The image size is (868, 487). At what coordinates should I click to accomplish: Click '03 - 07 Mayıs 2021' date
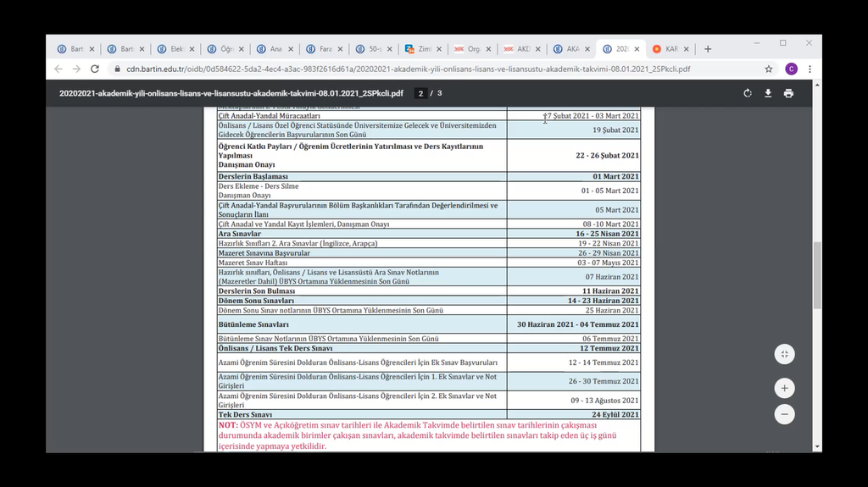coord(609,263)
